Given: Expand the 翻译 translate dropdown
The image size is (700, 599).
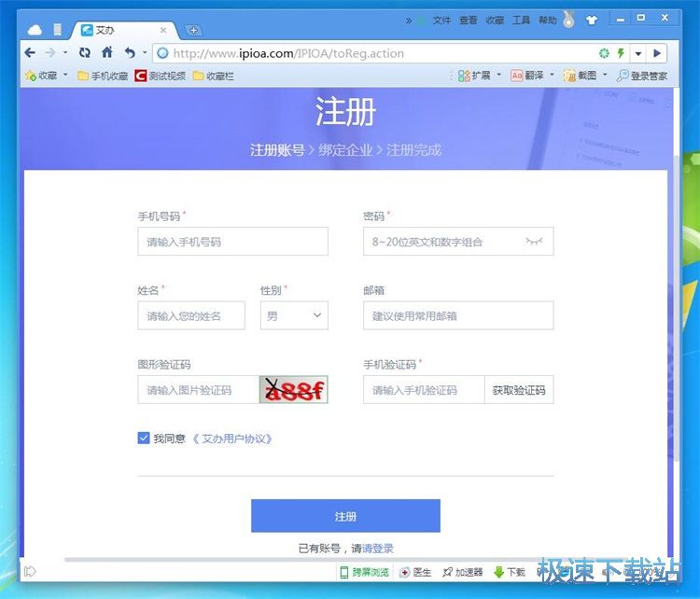Looking at the screenshot, I should coord(552,76).
